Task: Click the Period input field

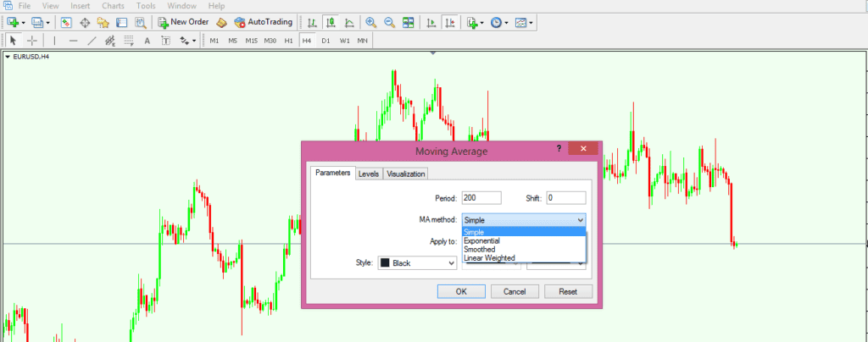Action: click(x=481, y=198)
